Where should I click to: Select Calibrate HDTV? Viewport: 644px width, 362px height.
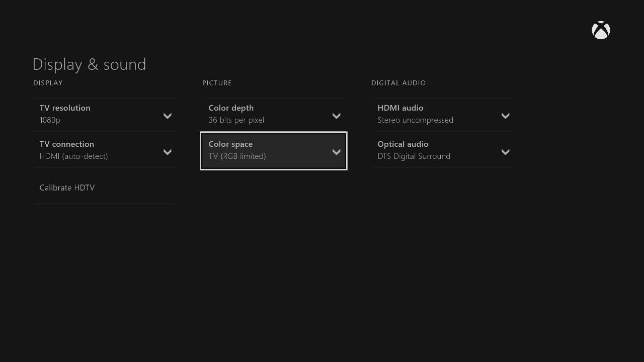click(x=67, y=188)
